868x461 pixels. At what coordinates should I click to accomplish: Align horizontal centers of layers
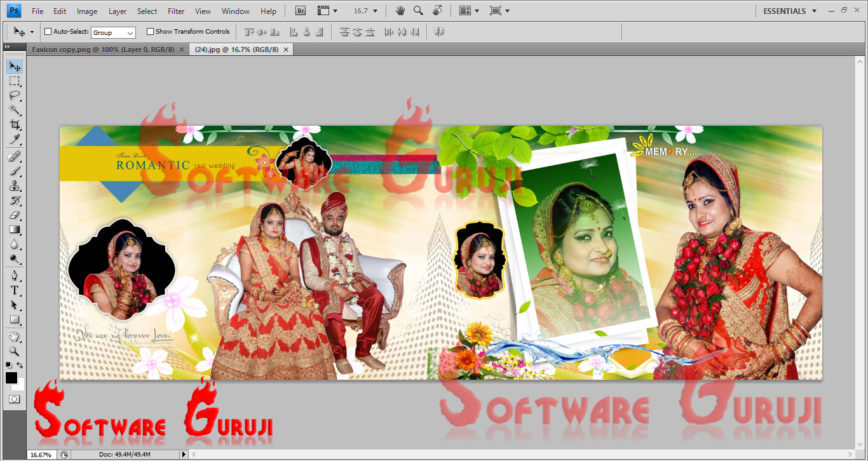coord(307,32)
